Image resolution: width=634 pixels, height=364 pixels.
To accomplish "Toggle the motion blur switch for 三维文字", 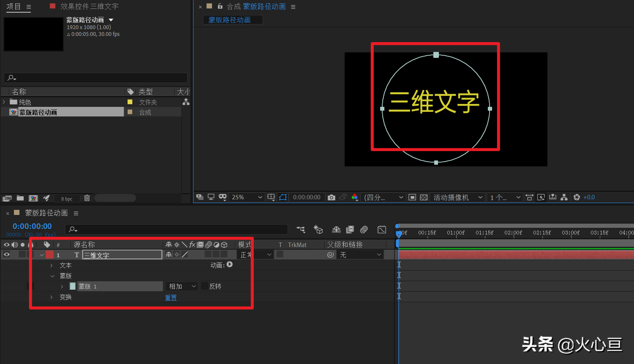I will 208,254.
